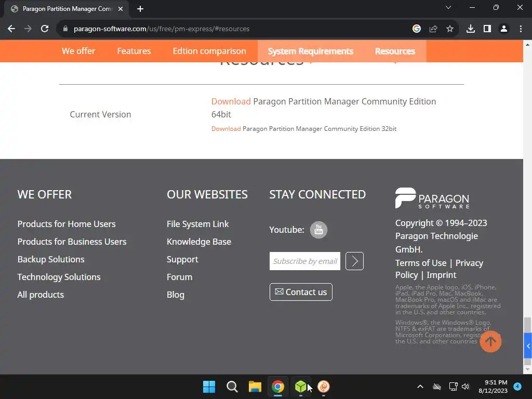The height and width of the screenshot is (399, 532).
Task: Visit Backup Solutions link
Action: 51,259
